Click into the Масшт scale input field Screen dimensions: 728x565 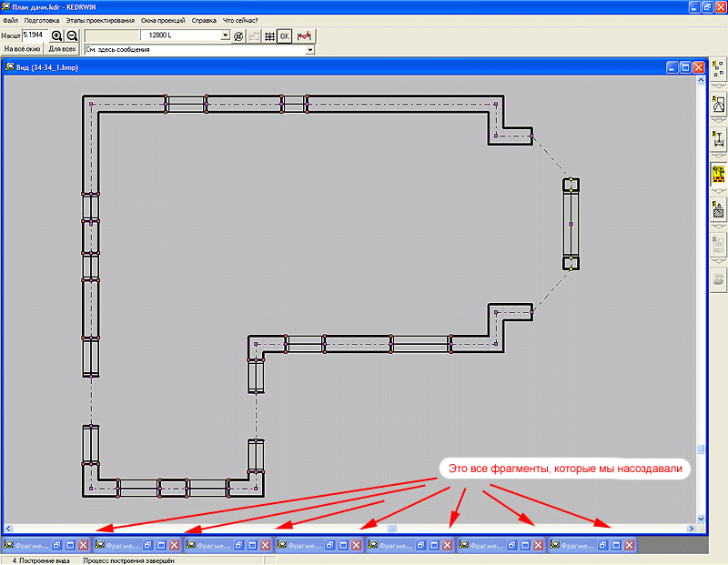35,35
